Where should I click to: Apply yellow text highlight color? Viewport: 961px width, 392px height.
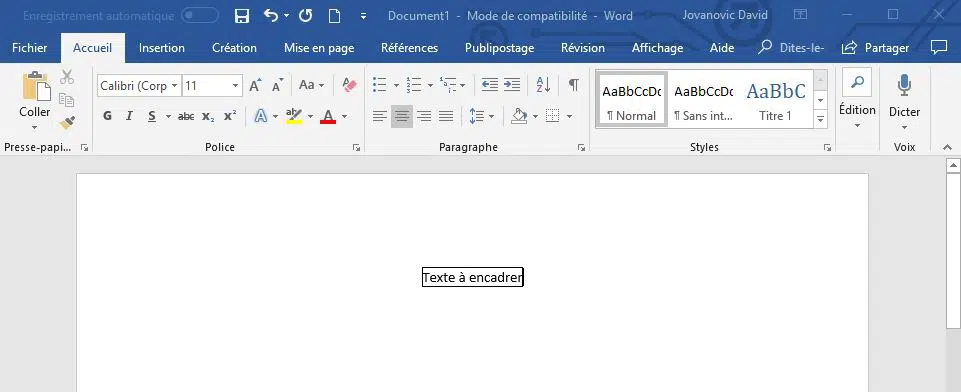pyautogui.click(x=294, y=116)
